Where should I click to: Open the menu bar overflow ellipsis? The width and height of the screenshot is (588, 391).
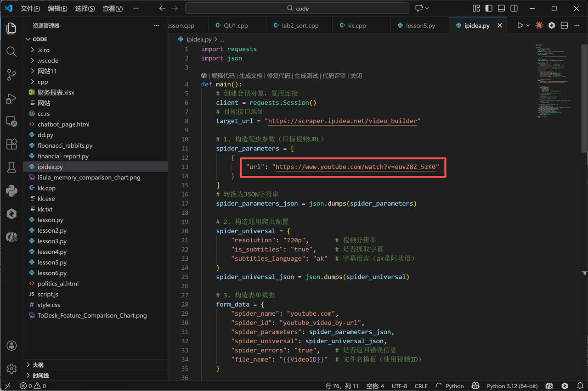pos(136,8)
